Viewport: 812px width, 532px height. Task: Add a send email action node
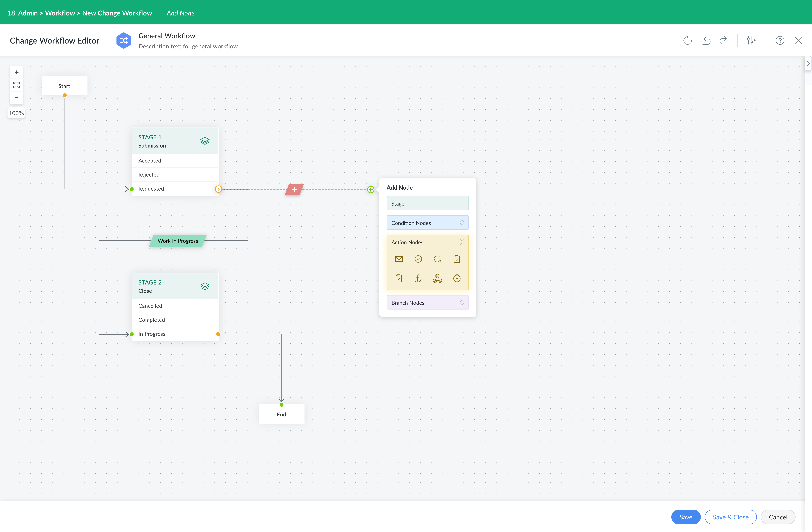[399, 259]
